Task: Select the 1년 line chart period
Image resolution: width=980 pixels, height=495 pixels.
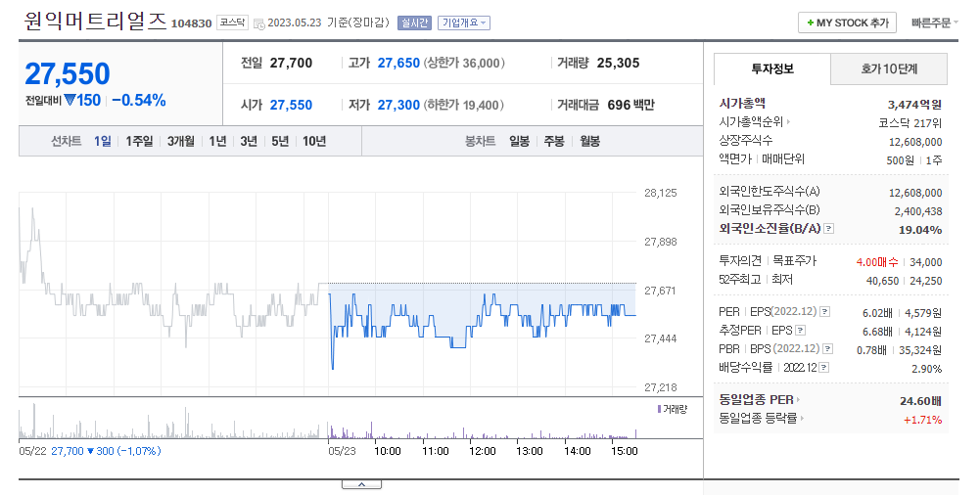Action: pos(217,141)
